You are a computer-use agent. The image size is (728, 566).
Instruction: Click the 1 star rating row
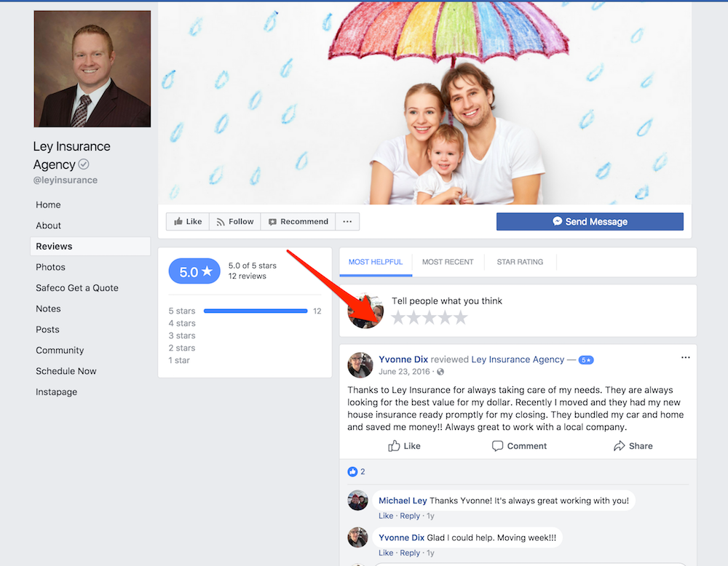[179, 360]
